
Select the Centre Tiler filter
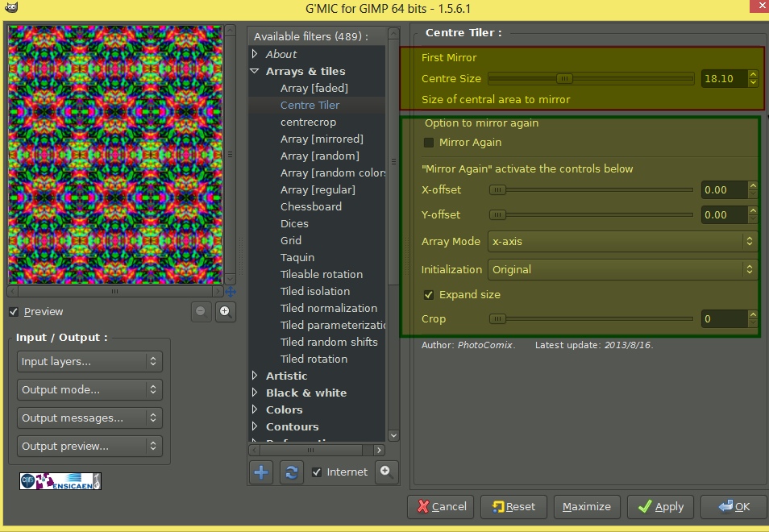coord(310,105)
